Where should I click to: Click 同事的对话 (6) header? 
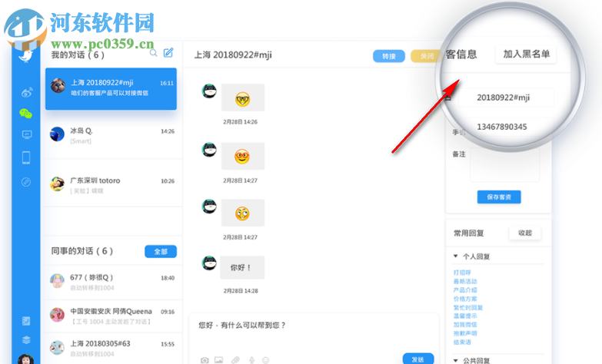(82, 251)
